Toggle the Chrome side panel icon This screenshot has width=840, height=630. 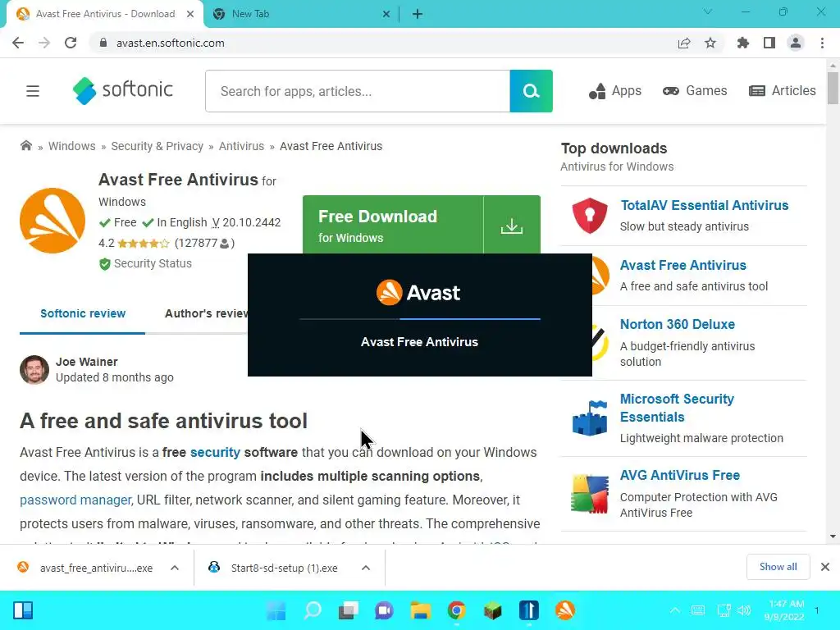click(769, 43)
